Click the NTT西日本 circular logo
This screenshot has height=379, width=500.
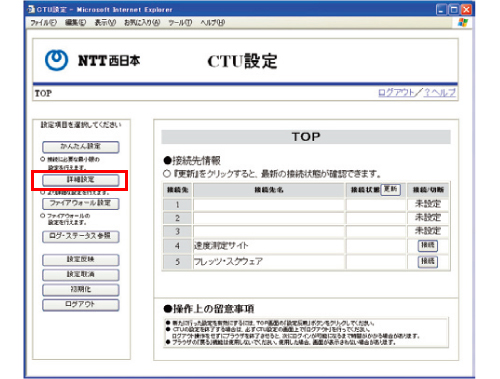point(56,60)
